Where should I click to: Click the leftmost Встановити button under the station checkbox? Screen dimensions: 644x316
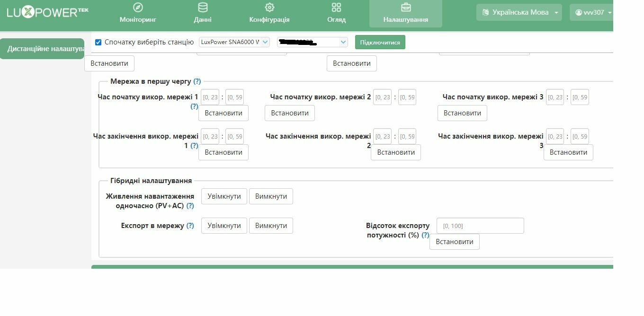[109, 63]
